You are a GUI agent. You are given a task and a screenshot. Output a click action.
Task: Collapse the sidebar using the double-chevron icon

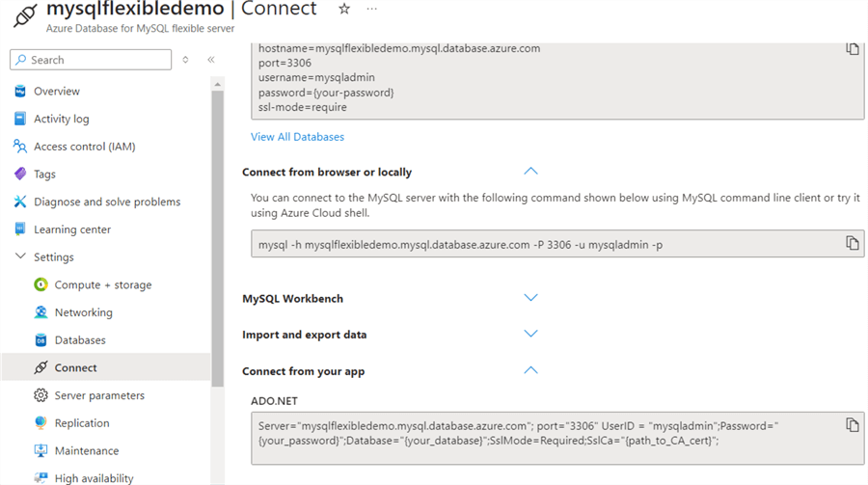point(211,60)
